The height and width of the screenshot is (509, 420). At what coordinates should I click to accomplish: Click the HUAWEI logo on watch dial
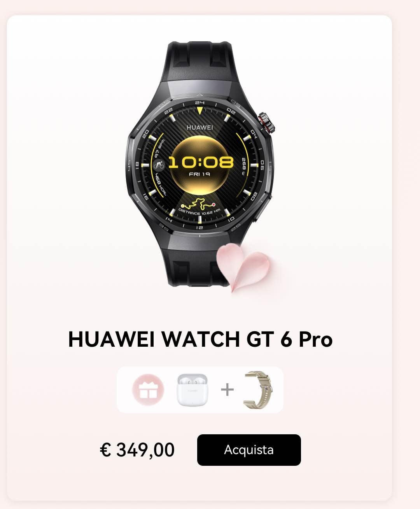click(x=199, y=127)
